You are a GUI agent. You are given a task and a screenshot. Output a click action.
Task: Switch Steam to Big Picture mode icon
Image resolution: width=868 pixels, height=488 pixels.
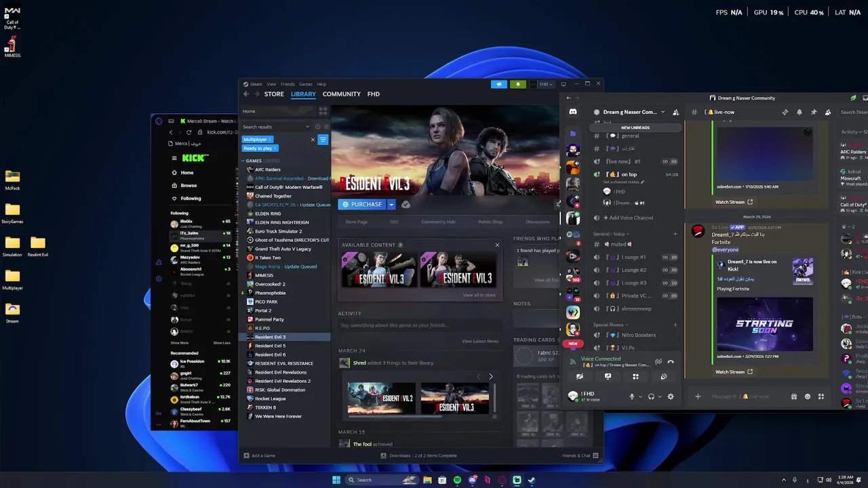(x=563, y=84)
